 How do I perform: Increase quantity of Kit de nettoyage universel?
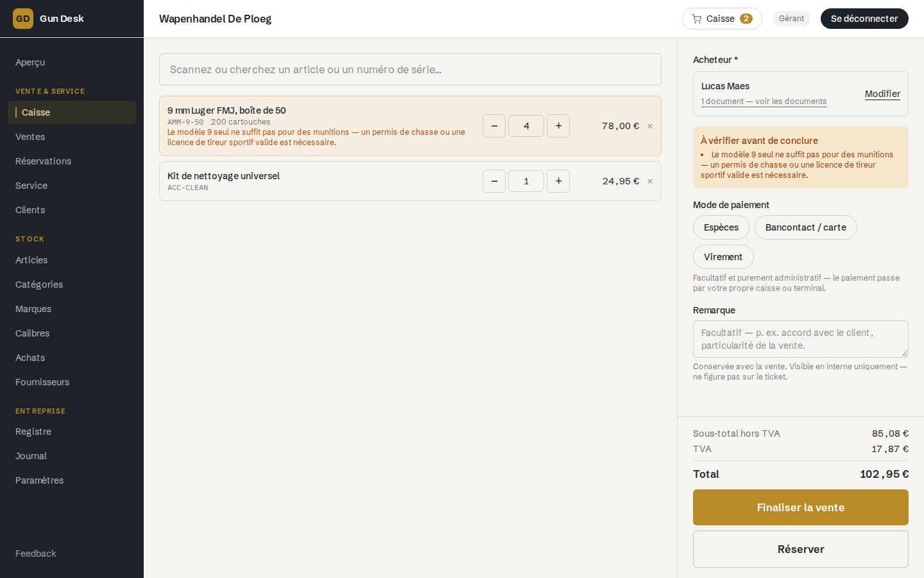point(558,181)
